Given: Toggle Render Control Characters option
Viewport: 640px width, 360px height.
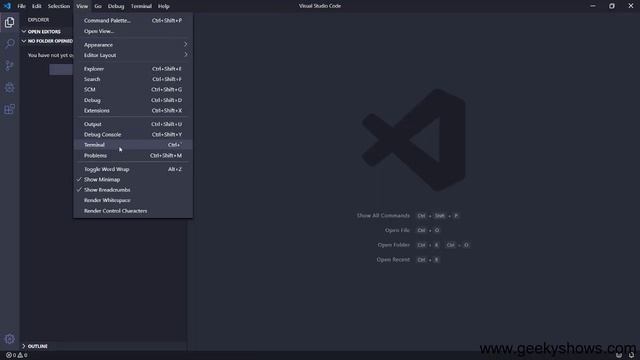Looking at the screenshot, I should pos(133,211).
